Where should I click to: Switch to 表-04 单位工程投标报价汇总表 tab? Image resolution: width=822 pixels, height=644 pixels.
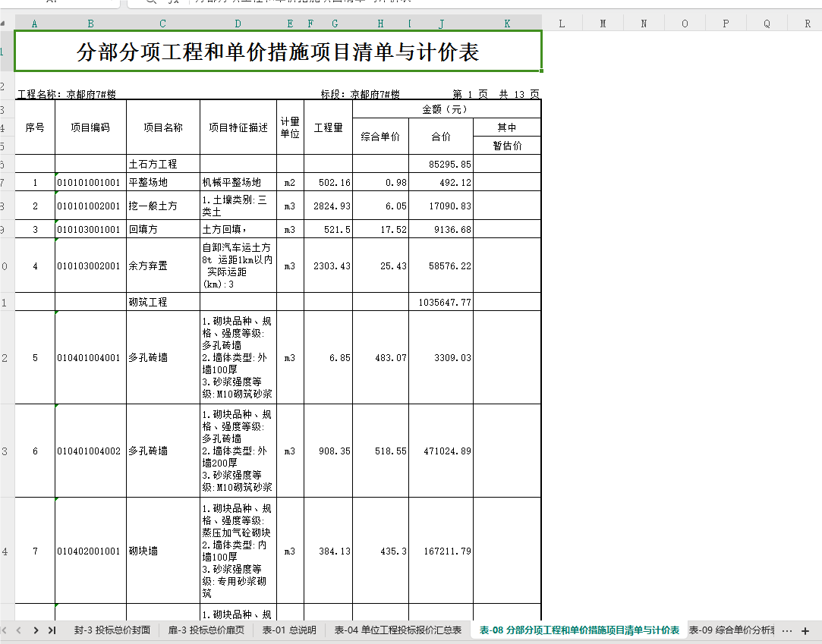pyautogui.click(x=398, y=630)
